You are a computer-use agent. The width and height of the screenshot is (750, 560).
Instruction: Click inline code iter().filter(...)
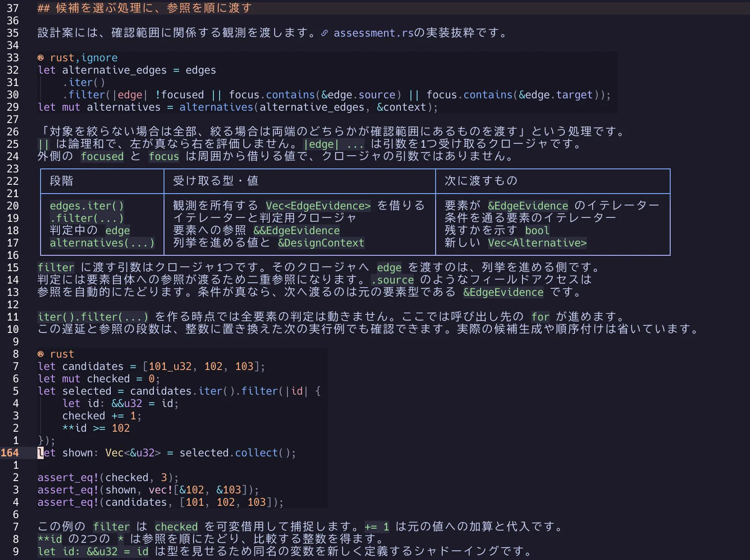(x=93, y=317)
